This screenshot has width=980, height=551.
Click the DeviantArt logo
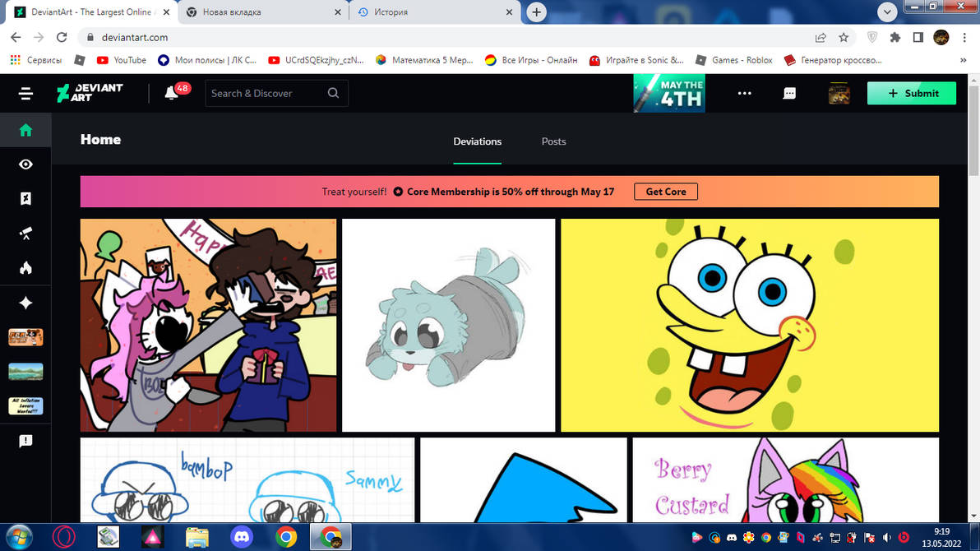(89, 93)
